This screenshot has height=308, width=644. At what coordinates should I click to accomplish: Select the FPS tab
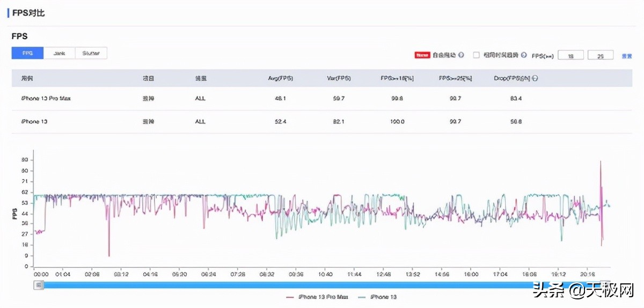[27, 53]
